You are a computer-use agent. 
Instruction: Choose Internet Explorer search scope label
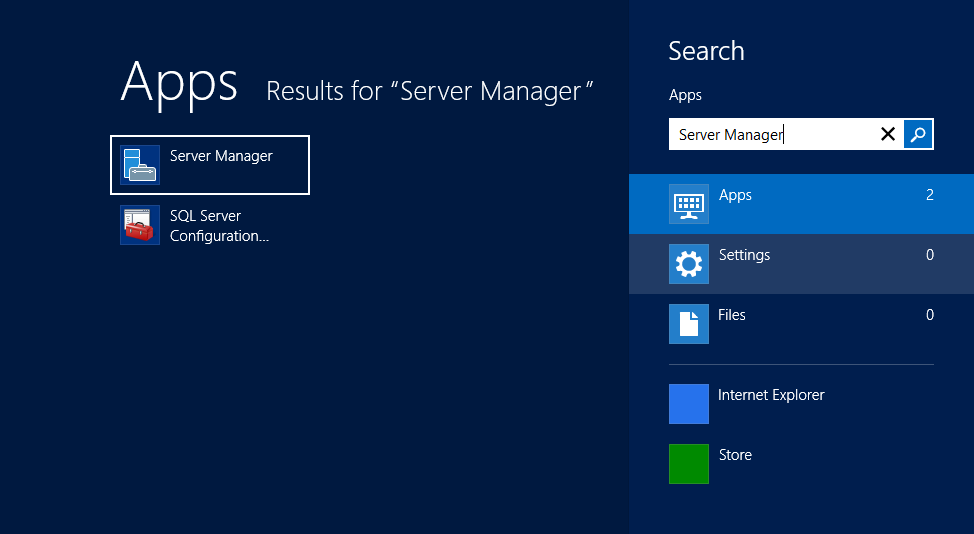coord(771,395)
